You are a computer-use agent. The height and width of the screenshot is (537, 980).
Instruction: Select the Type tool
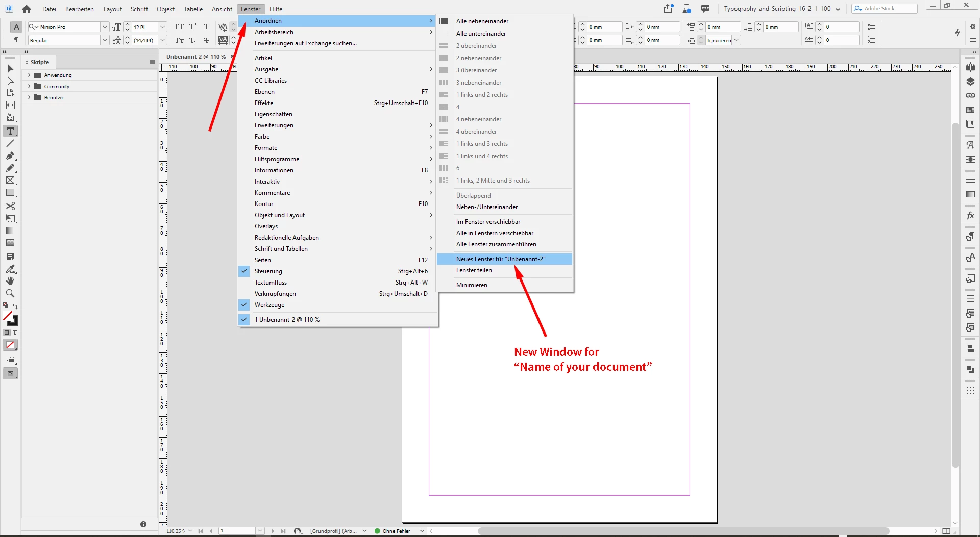[10, 131]
